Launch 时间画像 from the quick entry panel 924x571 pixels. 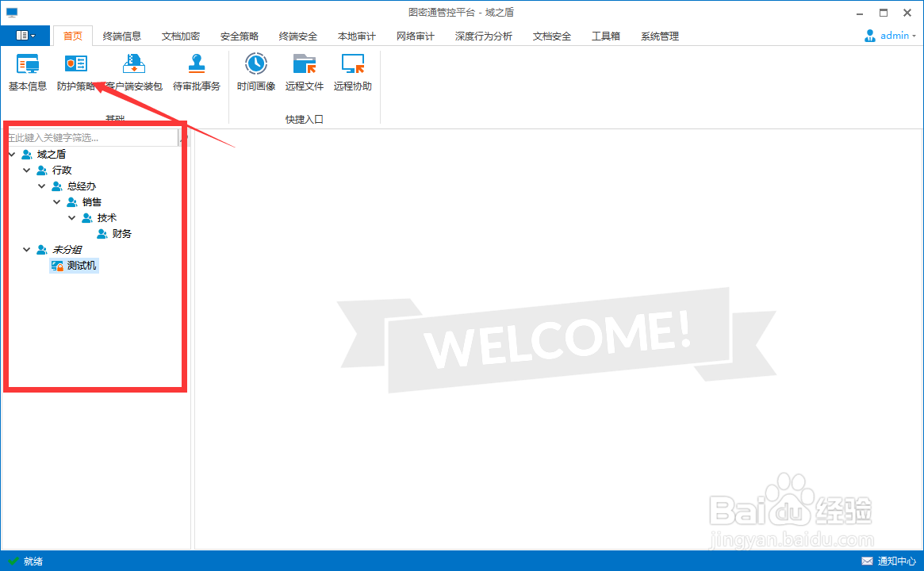point(255,71)
